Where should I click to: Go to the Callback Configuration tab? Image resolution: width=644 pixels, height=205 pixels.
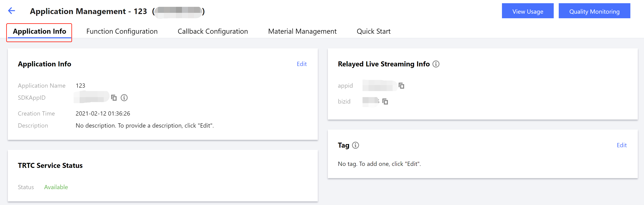tap(212, 31)
